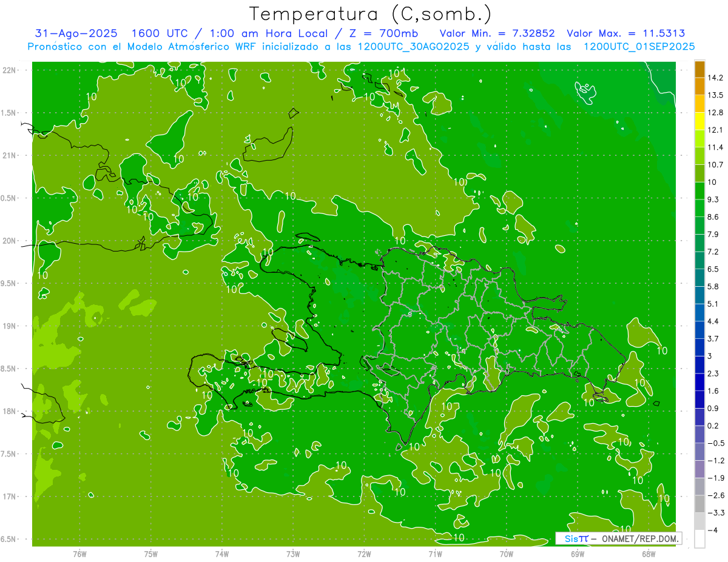Image resolution: width=728 pixels, height=562 pixels.
Task: Click the "-0.5" colorbar label
Action: coord(715,443)
